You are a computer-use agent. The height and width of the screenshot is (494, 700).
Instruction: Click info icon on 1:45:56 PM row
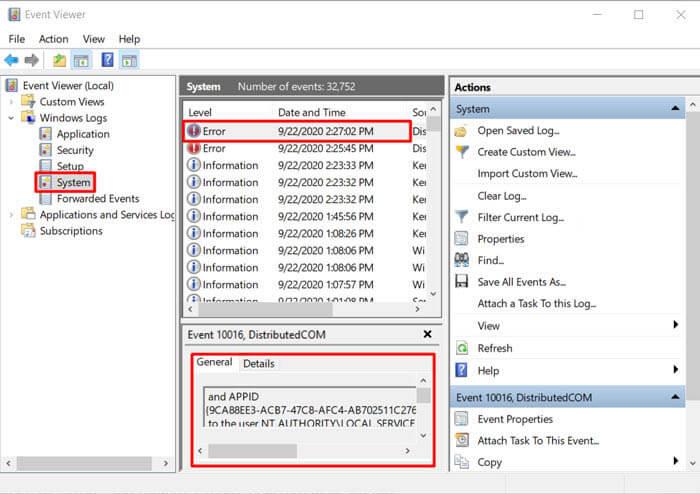click(193, 216)
